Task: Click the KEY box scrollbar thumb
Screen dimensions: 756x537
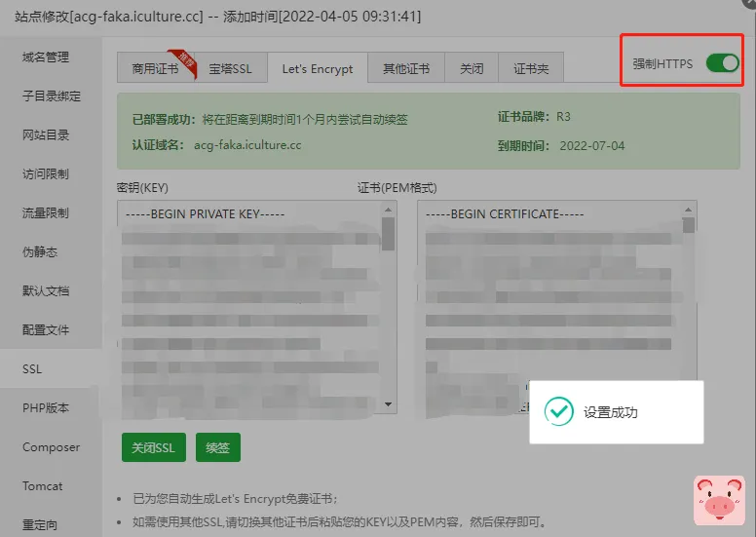Action: pos(388,234)
